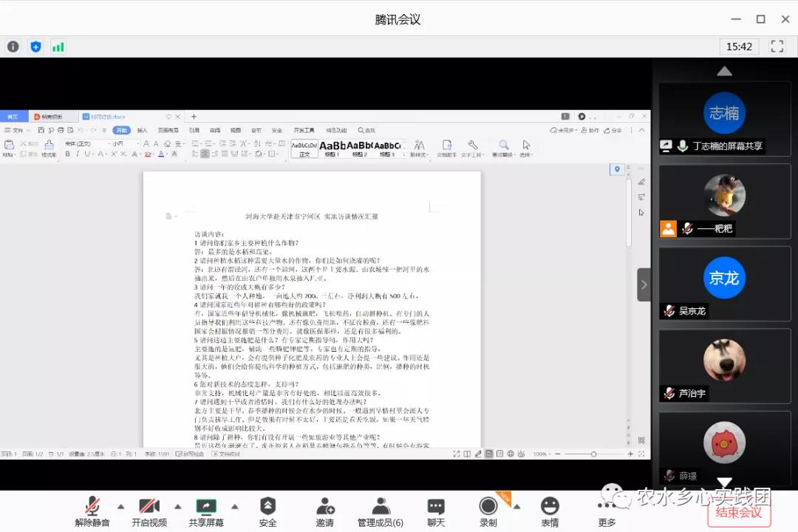Screen dimensions: 798x532
Task: Expand the arrow beside 开启视频
Action: click(x=177, y=506)
